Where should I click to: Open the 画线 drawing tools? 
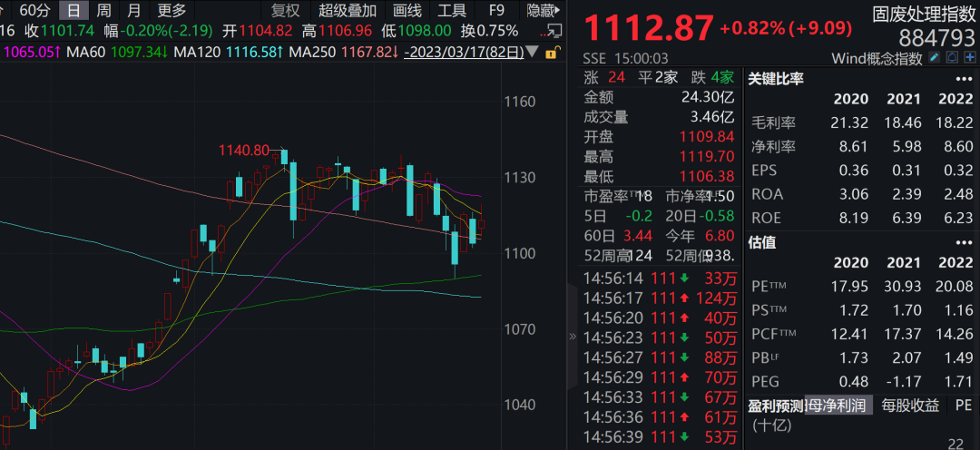(407, 11)
